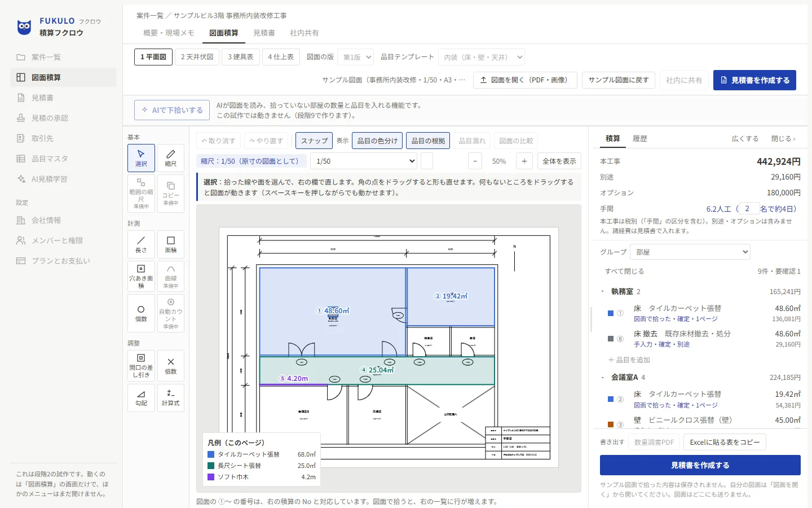Toggle 品目の根拠 display
812x508 pixels.
click(428, 141)
